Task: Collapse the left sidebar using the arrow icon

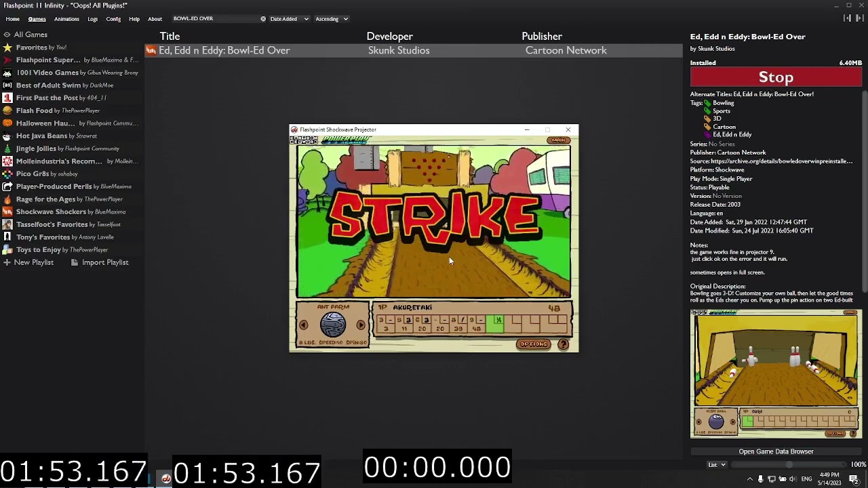Action: pos(847,18)
